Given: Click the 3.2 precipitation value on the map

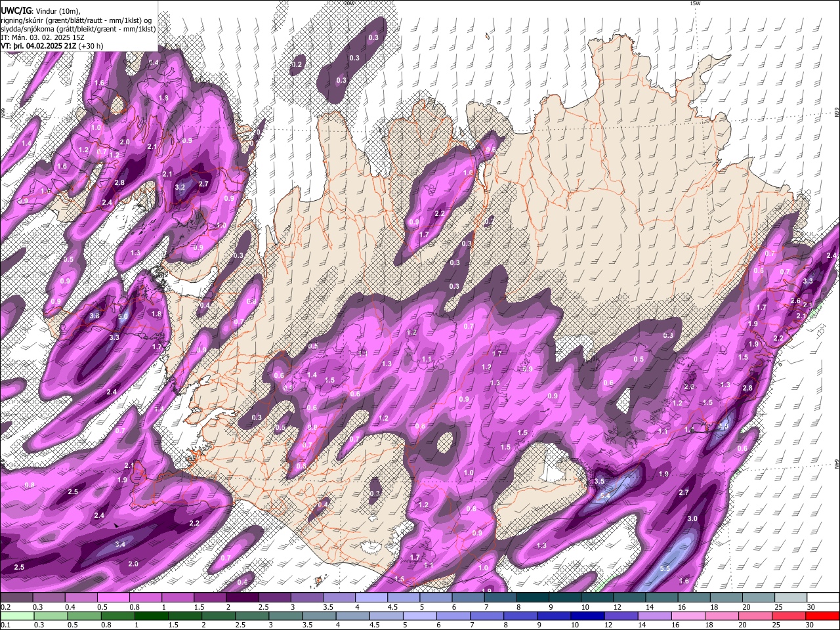Looking at the screenshot, I should click(180, 187).
